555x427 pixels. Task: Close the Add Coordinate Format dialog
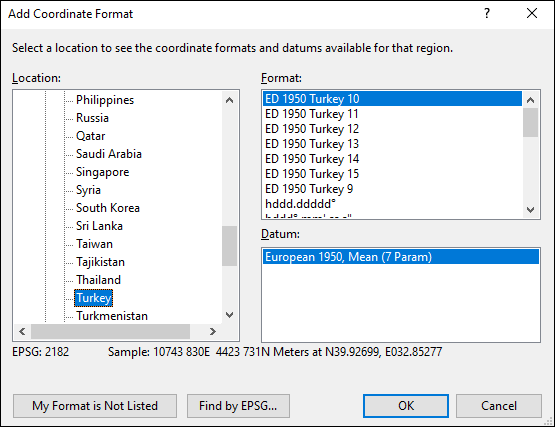coord(532,13)
